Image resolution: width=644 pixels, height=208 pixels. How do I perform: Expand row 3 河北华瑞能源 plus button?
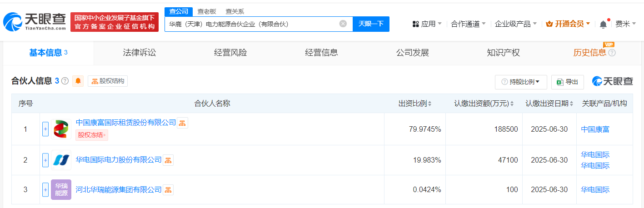(x=45, y=190)
